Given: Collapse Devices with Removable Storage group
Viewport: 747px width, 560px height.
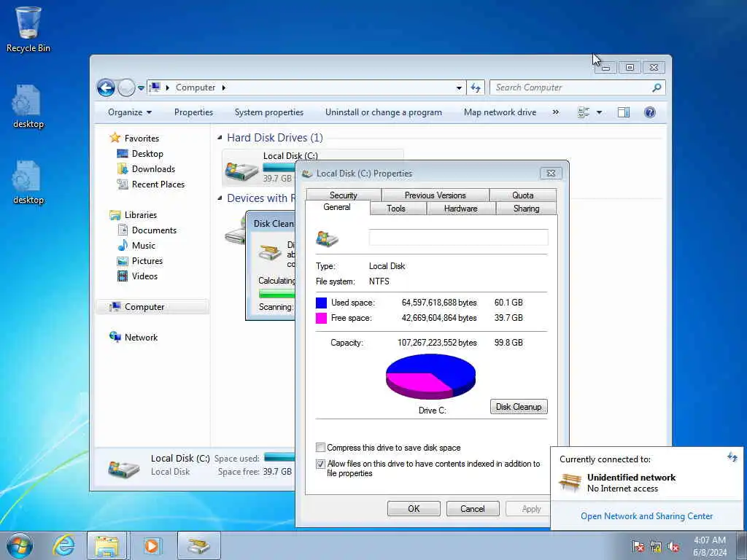Looking at the screenshot, I should [x=220, y=198].
